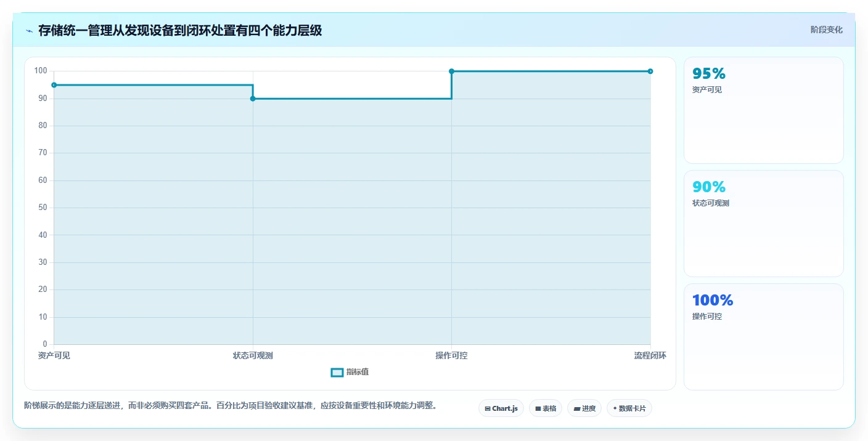Click the chart title 存储统一管理从发现设备到闭环处置有四个能力层级

180,30
